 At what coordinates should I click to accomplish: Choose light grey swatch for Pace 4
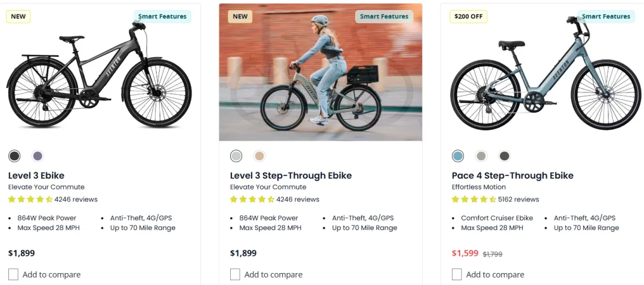481,156
